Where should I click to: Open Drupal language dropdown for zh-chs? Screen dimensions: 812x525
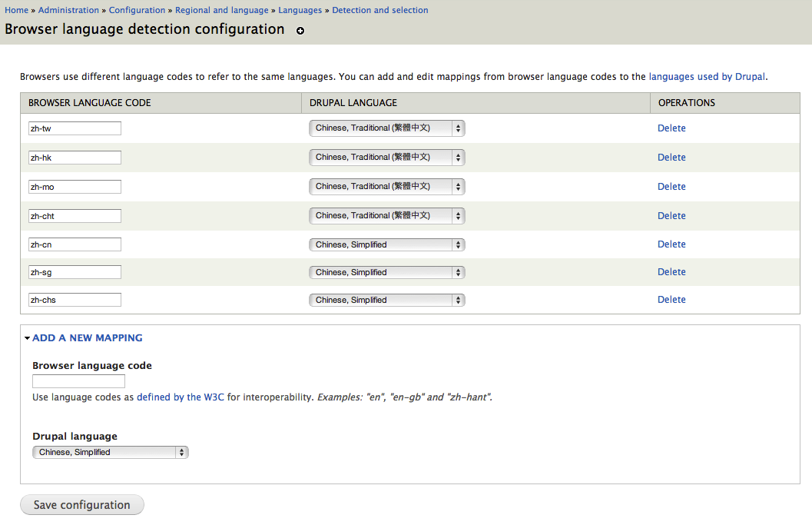387,300
